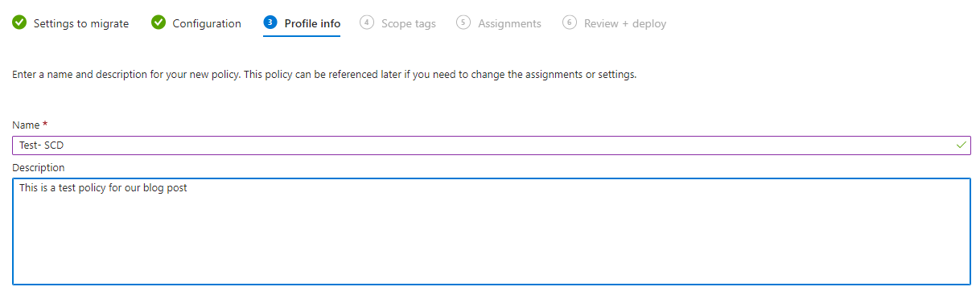This screenshot has height=295, width=980.
Task: Jump to the Assignments step
Action: [509, 23]
